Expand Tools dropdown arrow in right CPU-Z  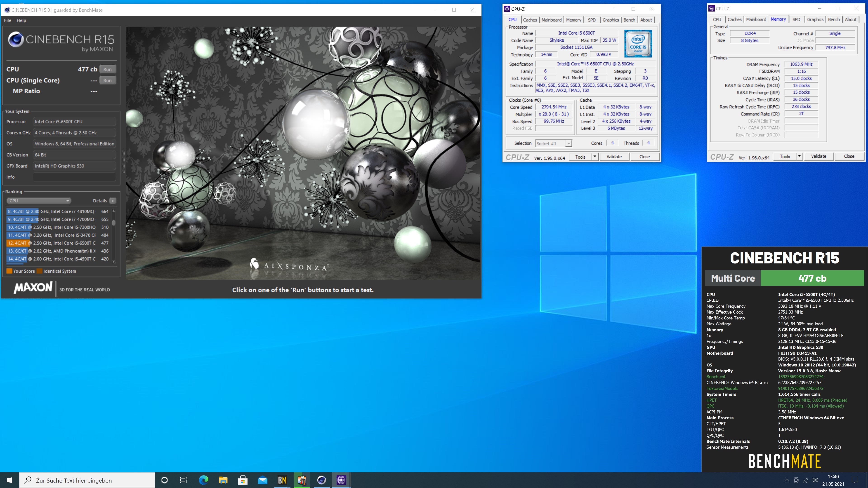799,156
